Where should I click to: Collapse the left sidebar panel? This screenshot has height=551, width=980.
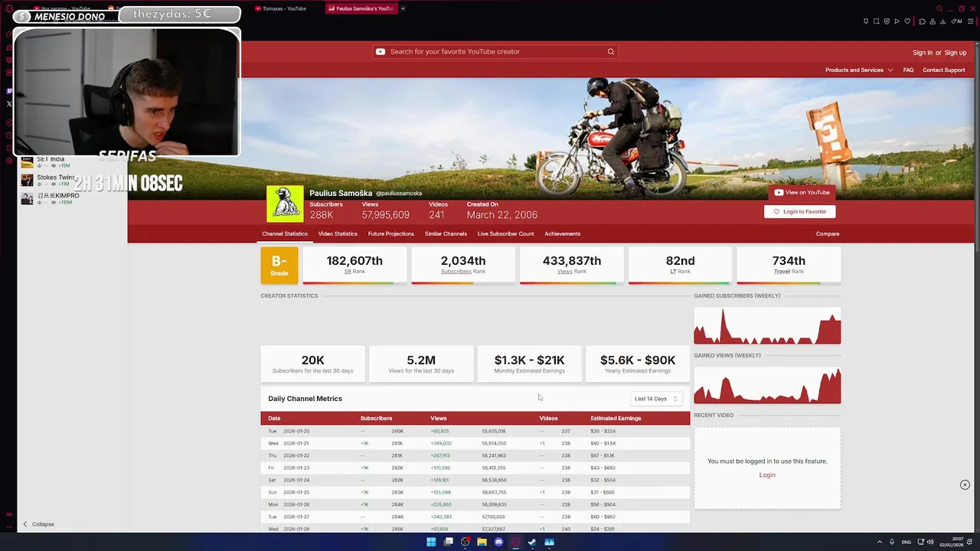[38, 524]
